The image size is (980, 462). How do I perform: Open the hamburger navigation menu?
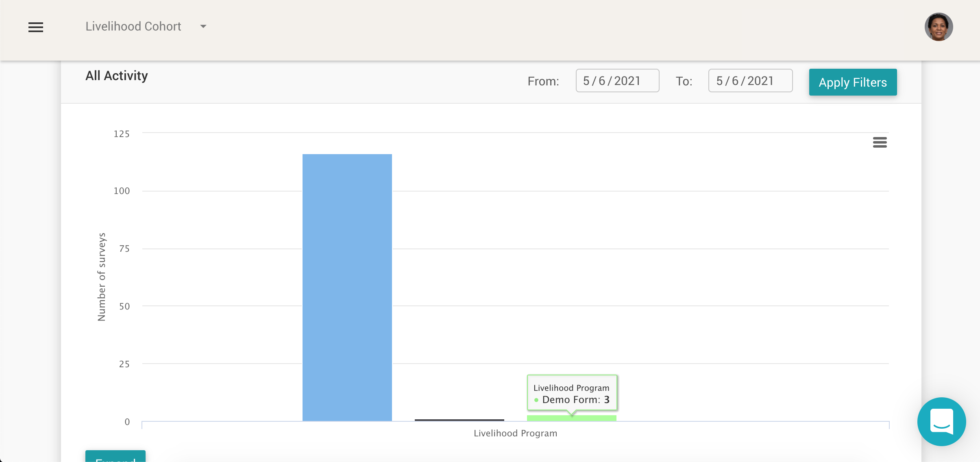coord(36,27)
